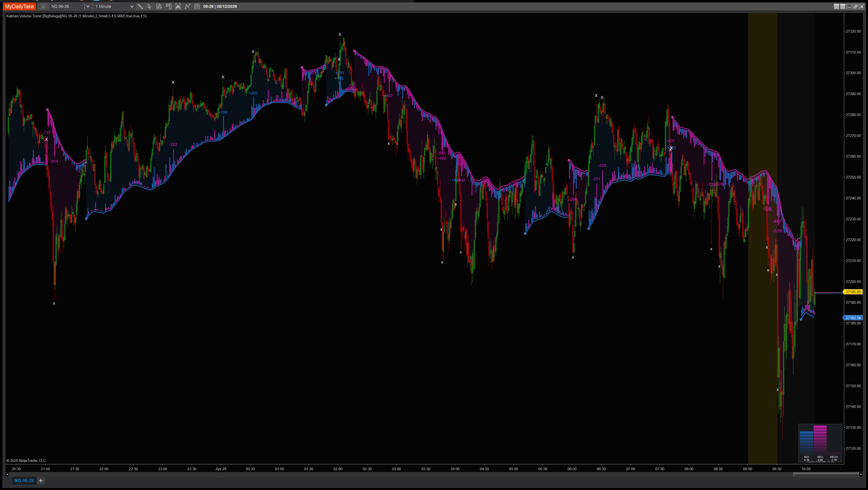Click the scroll right arrow at bottom

[861, 474]
